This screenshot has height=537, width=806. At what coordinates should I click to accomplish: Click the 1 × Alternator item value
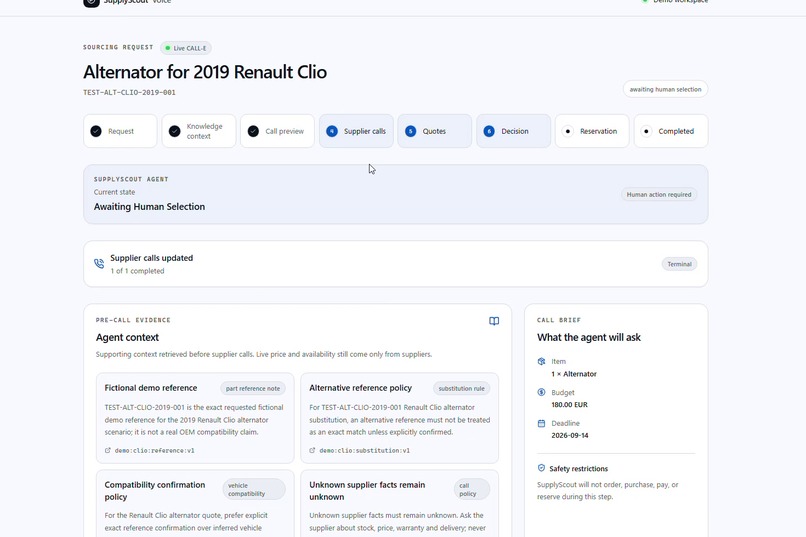(x=574, y=374)
